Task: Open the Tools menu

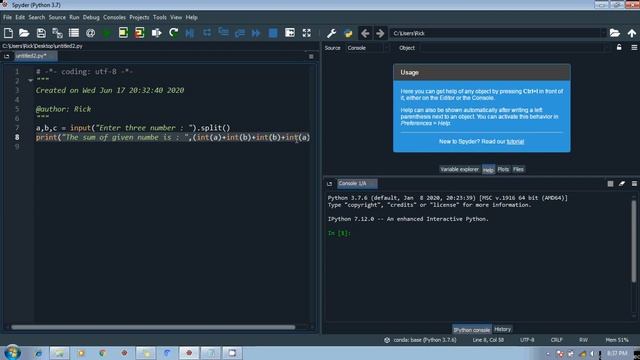Action: pos(160,17)
